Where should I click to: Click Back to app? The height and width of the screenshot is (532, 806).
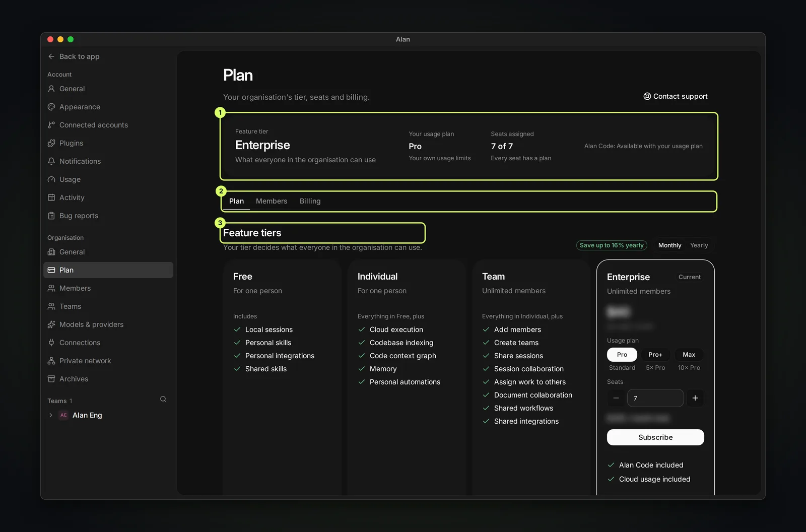(x=74, y=56)
